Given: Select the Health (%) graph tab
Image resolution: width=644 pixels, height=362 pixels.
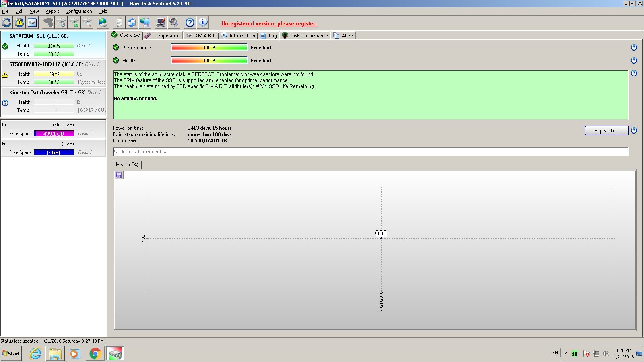Looking at the screenshot, I should tap(127, 165).
